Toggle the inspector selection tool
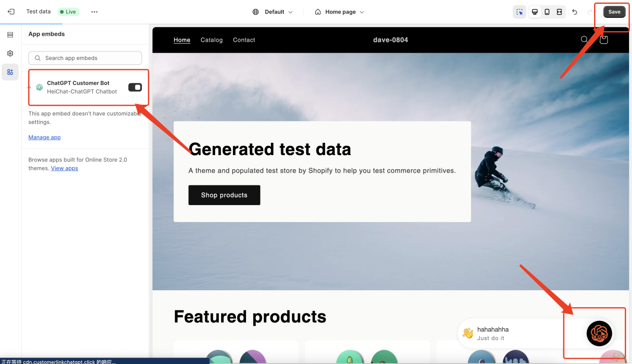Screen dimensions: 632x364 pyautogui.click(x=520, y=12)
